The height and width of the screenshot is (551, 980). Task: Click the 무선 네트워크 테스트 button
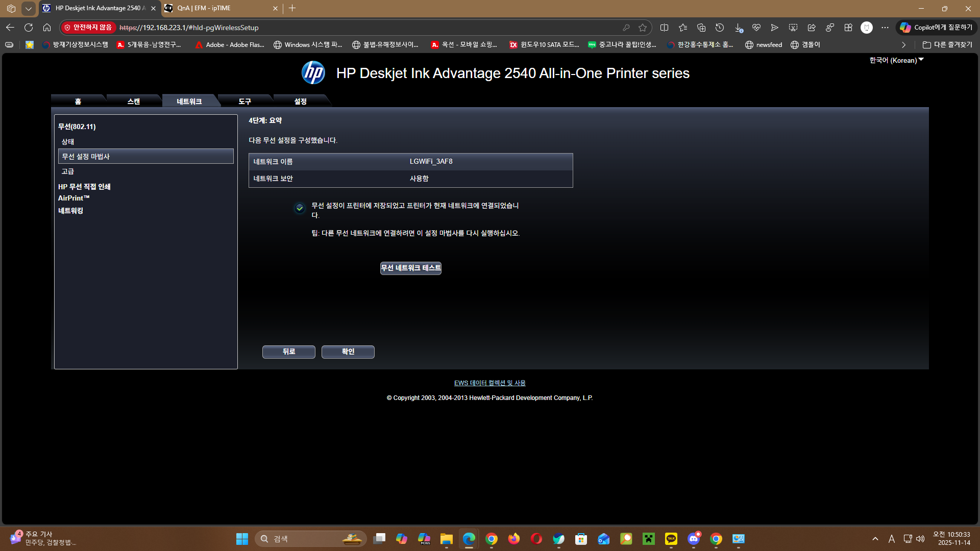click(411, 268)
